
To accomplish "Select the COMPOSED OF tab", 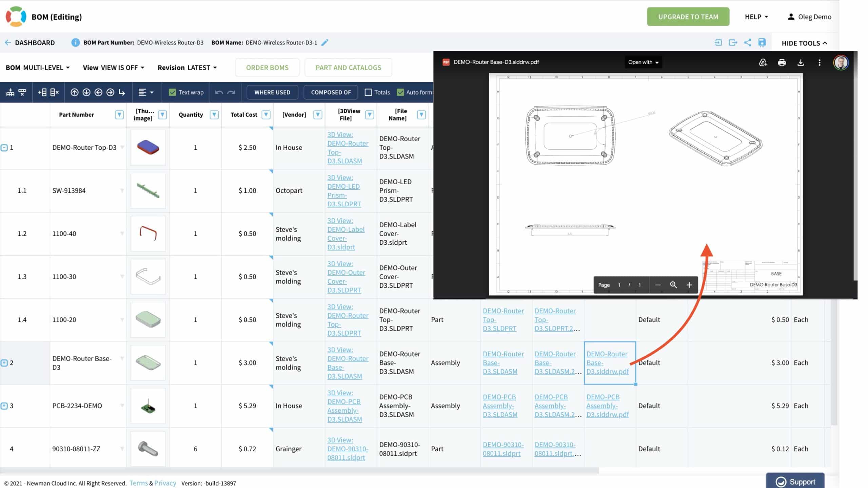I will (x=330, y=92).
